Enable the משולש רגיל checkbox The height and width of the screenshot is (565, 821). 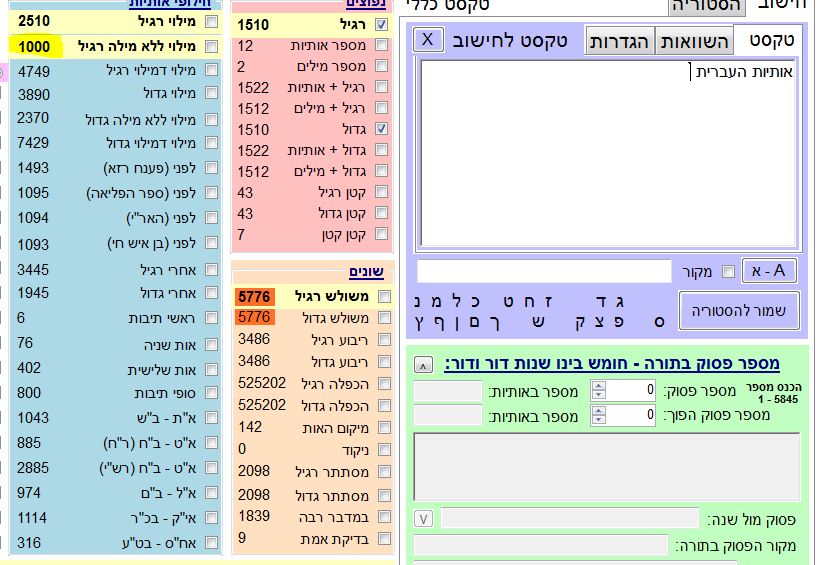point(381,296)
